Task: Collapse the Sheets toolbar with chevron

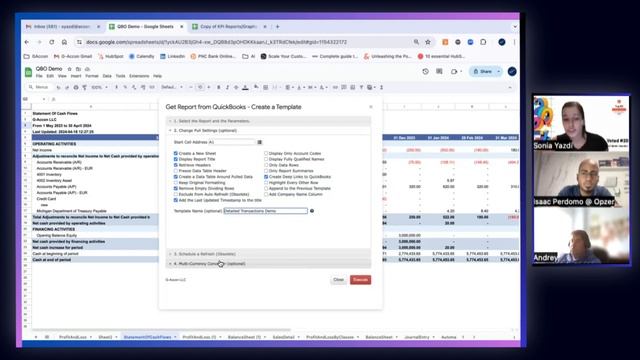Action: click(x=510, y=87)
